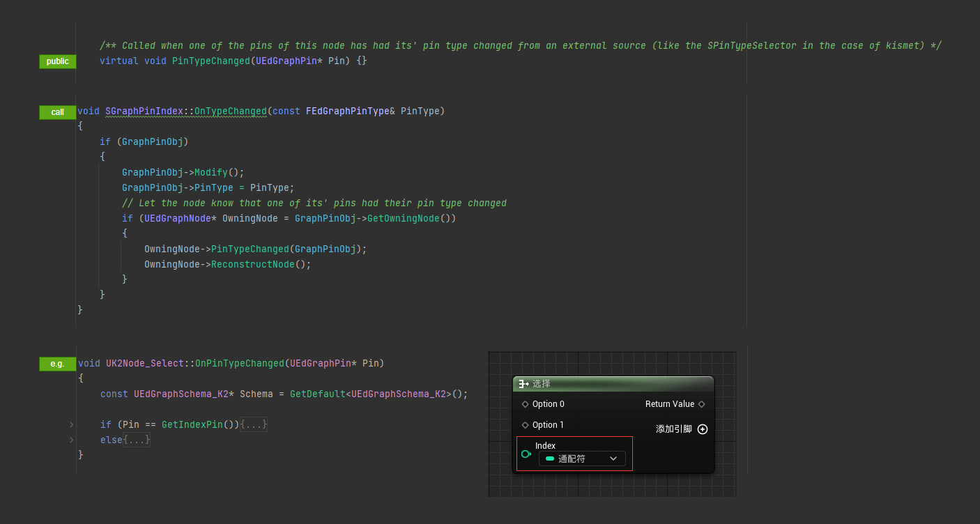
Task: Click the green 'call' label
Action: pyautogui.click(x=57, y=112)
